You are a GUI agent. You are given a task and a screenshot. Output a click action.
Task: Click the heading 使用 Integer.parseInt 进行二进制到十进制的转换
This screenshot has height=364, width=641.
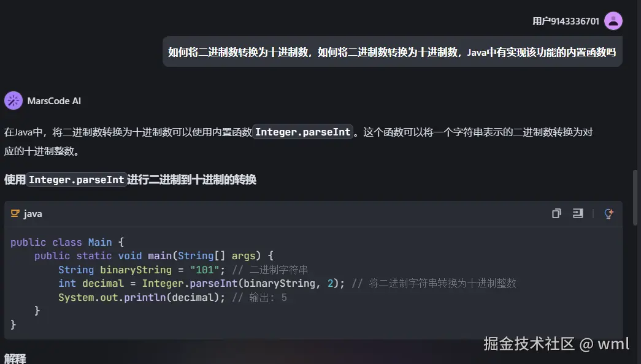(x=131, y=180)
